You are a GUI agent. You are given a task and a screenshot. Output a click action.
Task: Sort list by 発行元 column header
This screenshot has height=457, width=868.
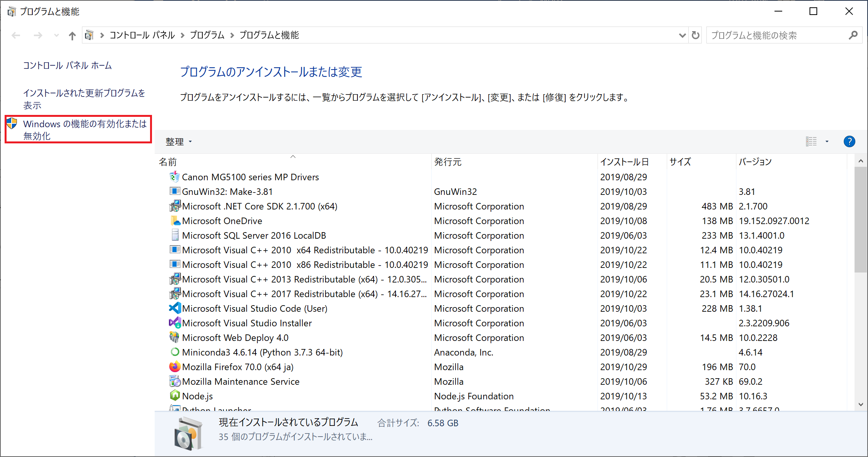click(x=448, y=162)
